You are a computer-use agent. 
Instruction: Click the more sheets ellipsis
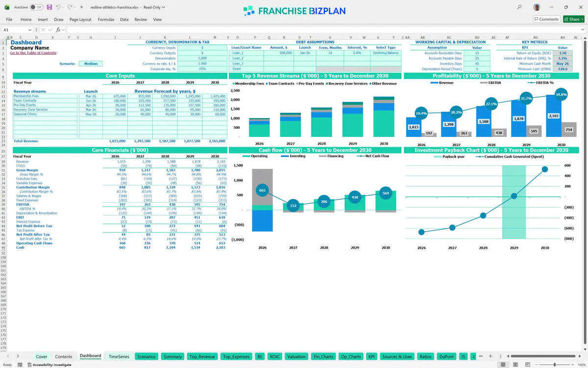[480, 357]
